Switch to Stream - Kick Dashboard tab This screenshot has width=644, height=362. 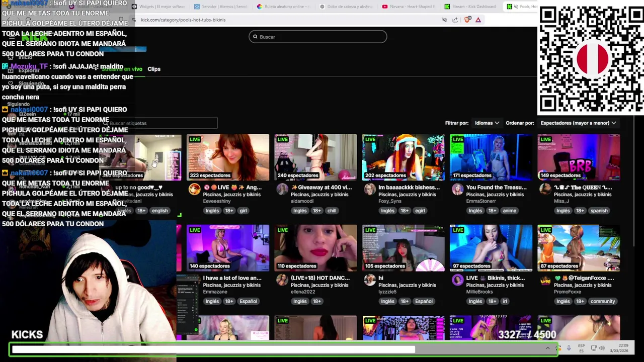click(471, 7)
